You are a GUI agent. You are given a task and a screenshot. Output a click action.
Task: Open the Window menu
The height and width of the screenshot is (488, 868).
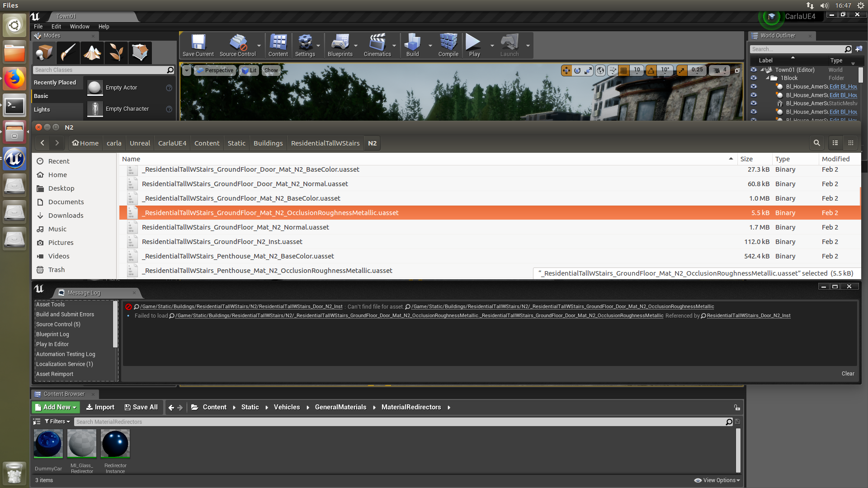click(x=80, y=26)
